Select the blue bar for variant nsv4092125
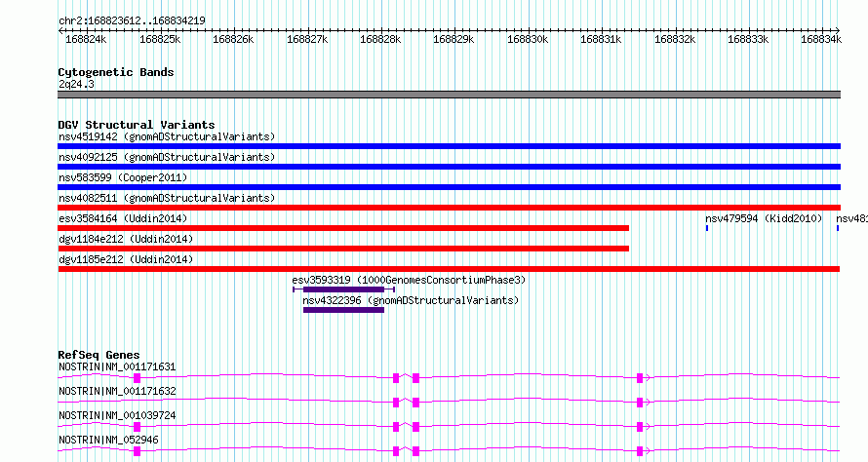The height and width of the screenshot is (462, 868). [x=449, y=167]
